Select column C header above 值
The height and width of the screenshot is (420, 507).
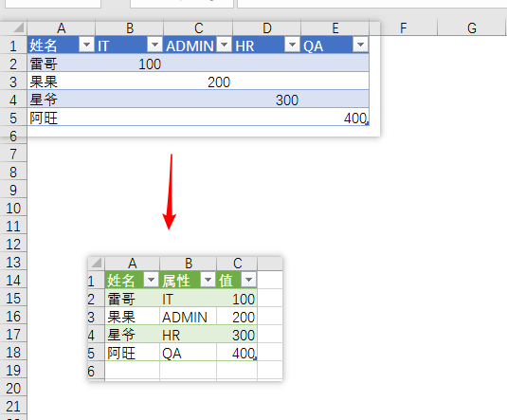coord(237,264)
